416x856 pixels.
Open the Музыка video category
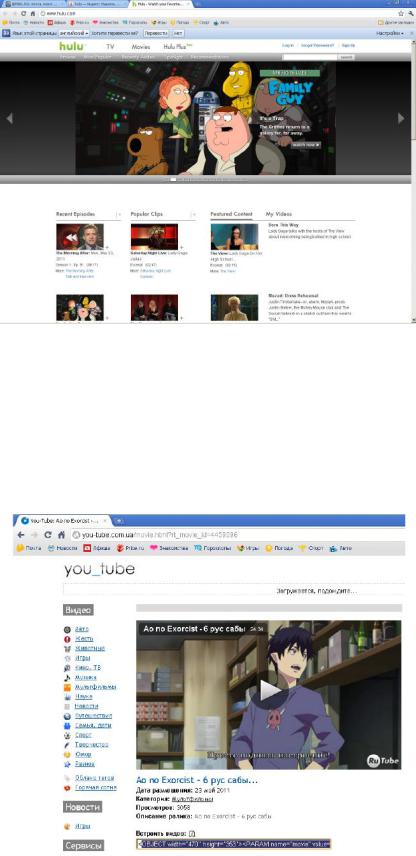click(x=86, y=677)
